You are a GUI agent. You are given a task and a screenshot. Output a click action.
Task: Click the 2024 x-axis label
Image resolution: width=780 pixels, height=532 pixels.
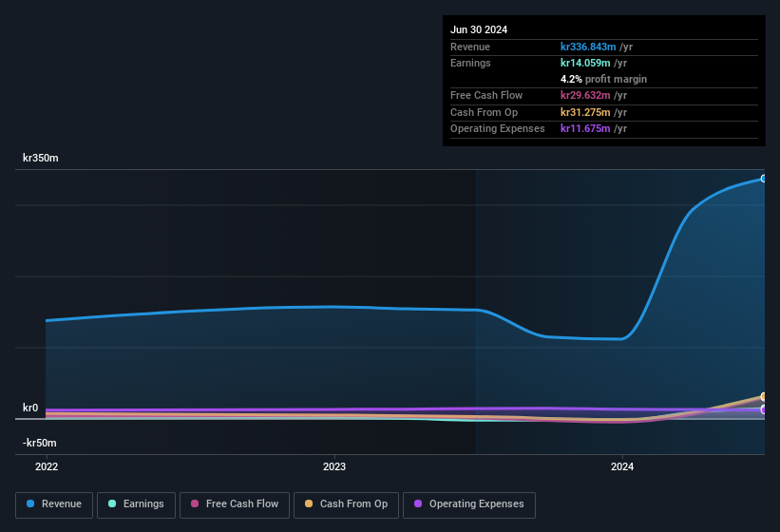pyautogui.click(x=622, y=466)
